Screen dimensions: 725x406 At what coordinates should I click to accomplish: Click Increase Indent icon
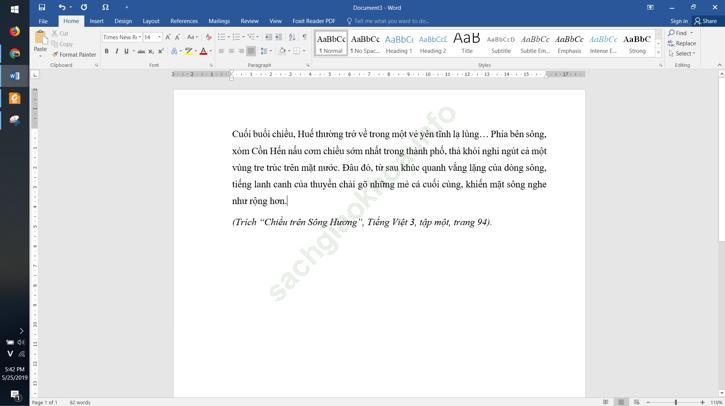click(x=278, y=37)
